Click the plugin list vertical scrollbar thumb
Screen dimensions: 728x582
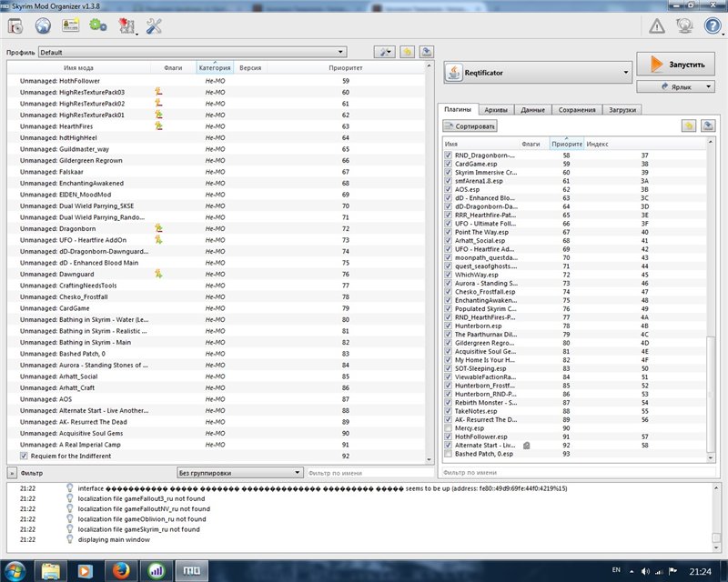coord(710,394)
